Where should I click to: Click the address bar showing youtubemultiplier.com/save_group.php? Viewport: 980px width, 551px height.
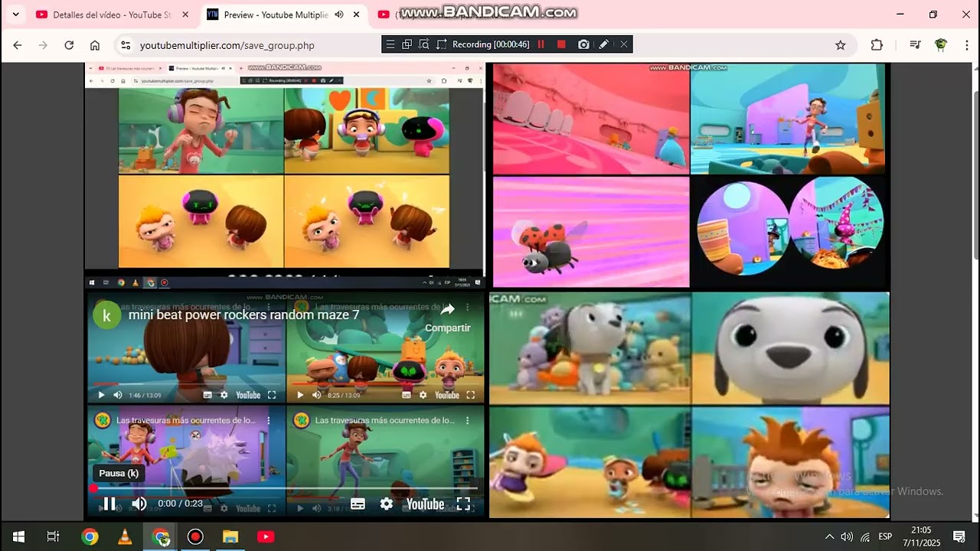click(486, 45)
